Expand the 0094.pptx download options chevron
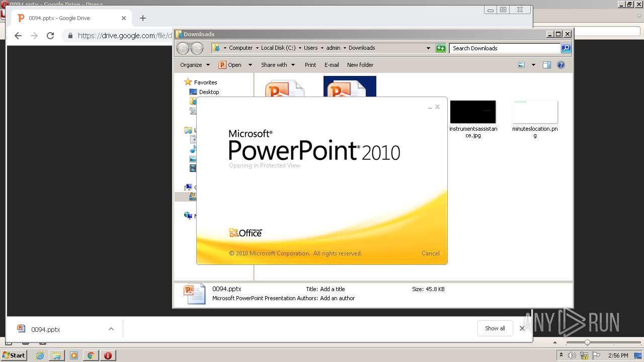 click(111, 329)
